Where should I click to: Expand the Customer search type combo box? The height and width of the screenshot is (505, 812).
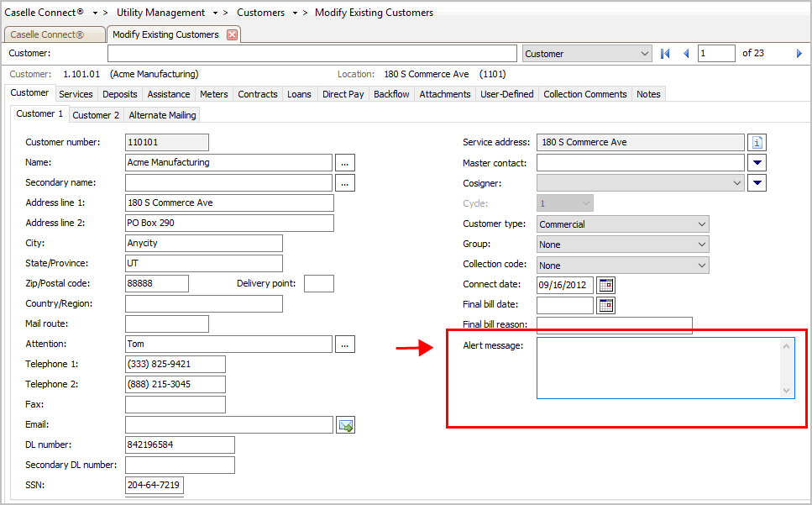tap(645, 54)
